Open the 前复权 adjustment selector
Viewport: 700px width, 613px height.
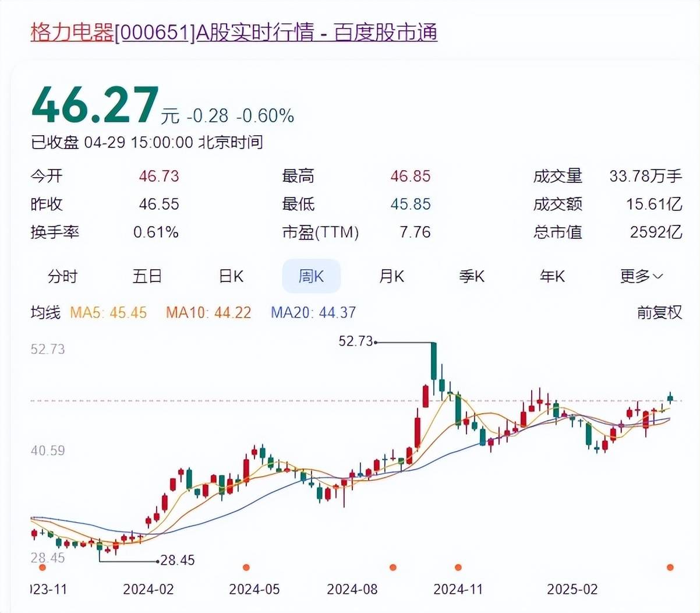(x=659, y=313)
